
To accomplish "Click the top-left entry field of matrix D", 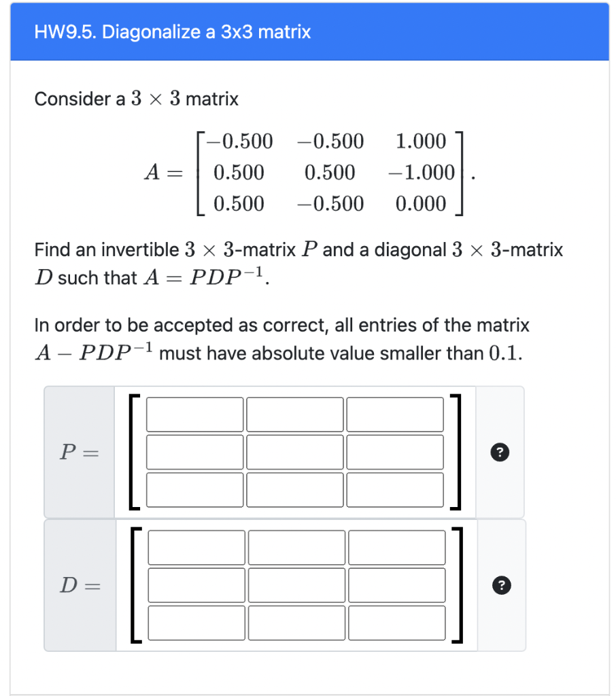I will tap(195, 547).
